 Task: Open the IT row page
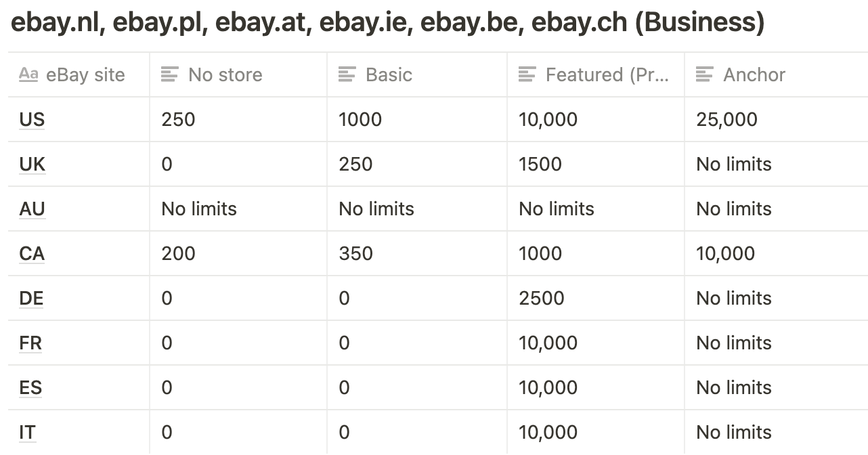point(27,433)
